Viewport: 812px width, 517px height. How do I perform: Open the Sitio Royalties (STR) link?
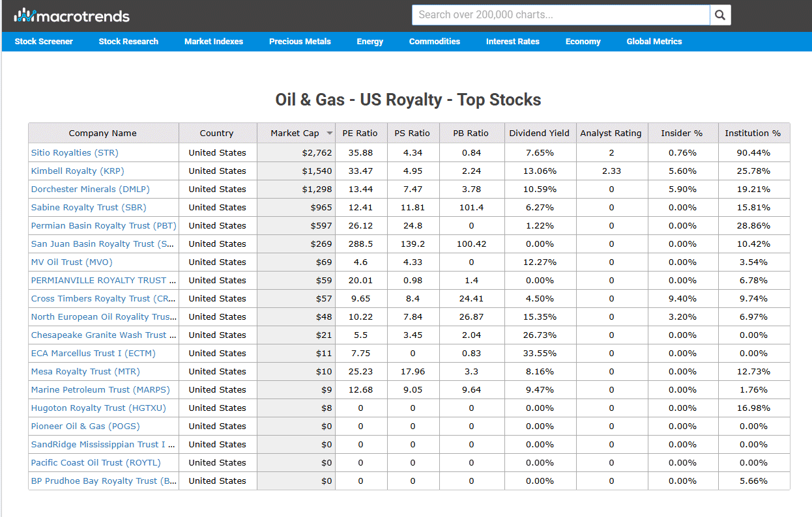[x=75, y=153]
